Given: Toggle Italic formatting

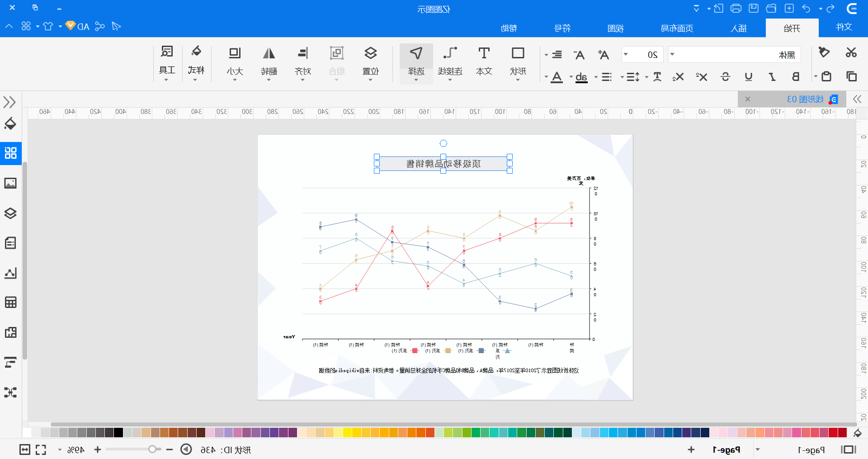Looking at the screenshot, I should pos(772,76).
